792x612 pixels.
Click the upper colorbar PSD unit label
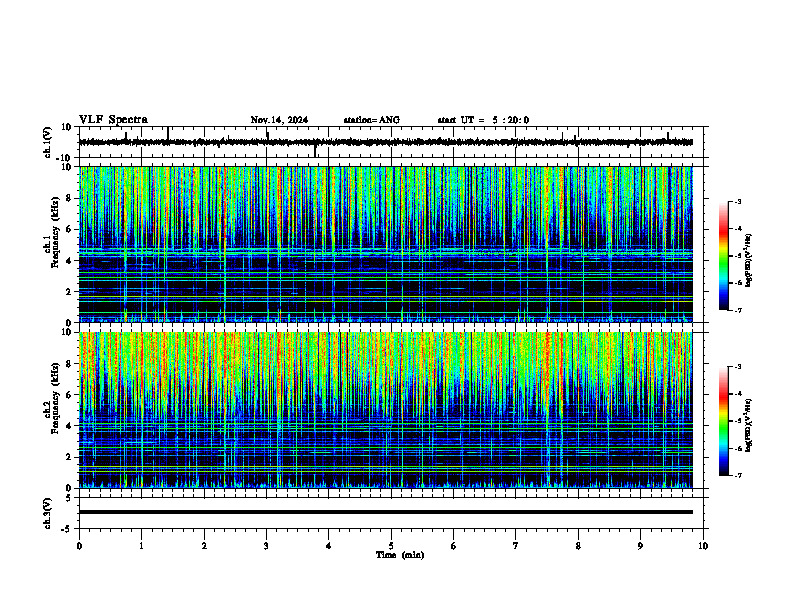click(749, 261)
